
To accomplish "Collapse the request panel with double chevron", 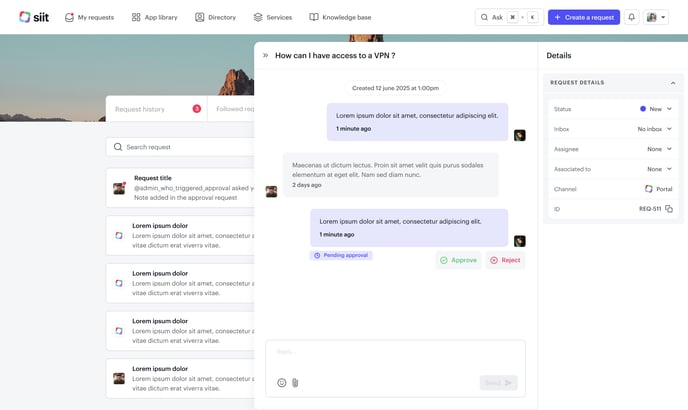I will 265,56.
